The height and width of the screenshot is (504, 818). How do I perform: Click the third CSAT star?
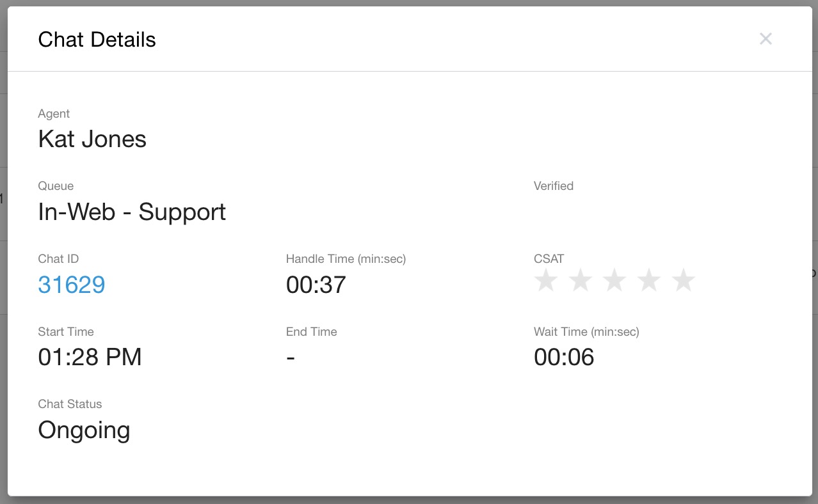[615, 280]
